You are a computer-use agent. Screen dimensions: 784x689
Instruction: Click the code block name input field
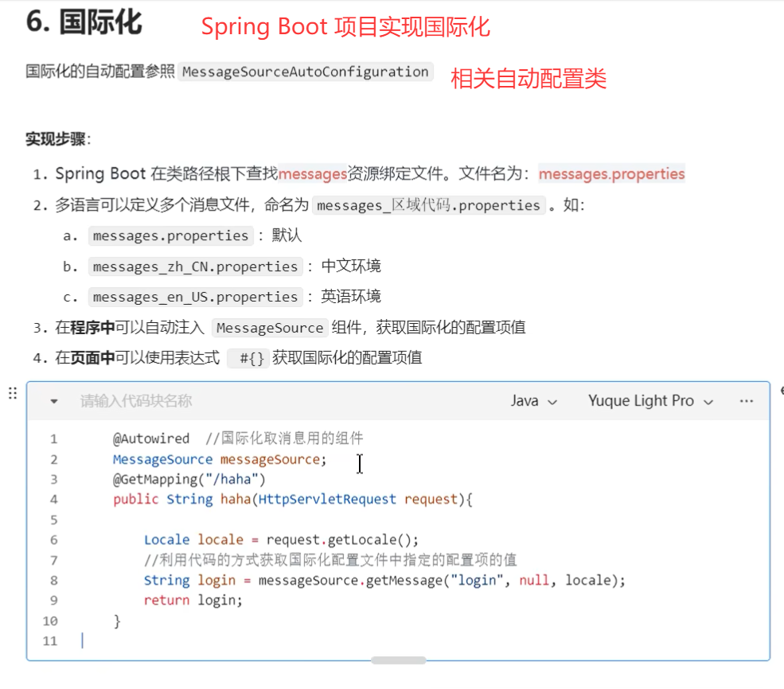[136, 401]
